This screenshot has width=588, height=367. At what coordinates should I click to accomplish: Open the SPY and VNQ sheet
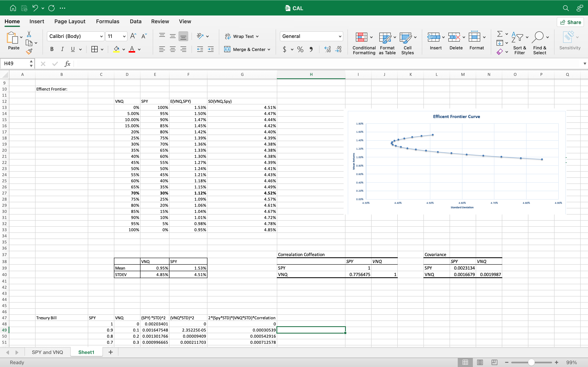[47, 352]
